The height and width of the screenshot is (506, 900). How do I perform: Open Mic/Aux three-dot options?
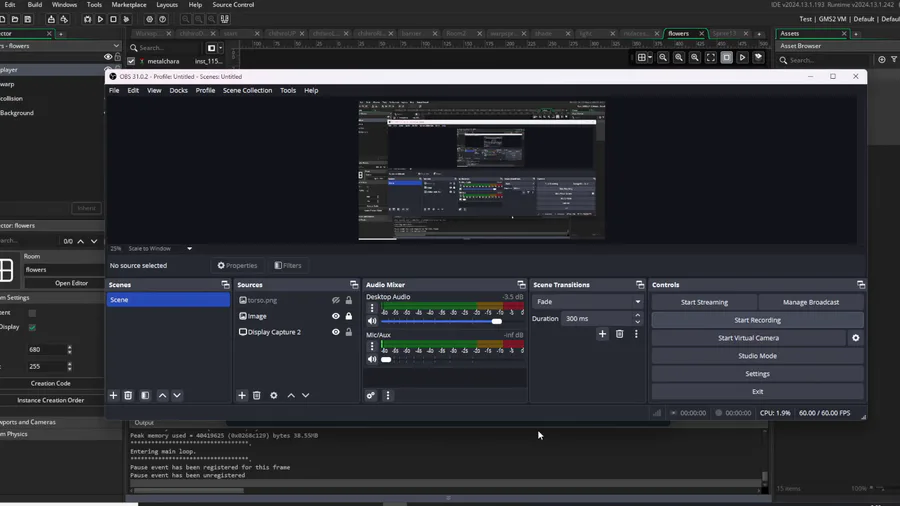click(x=372, y=346)
